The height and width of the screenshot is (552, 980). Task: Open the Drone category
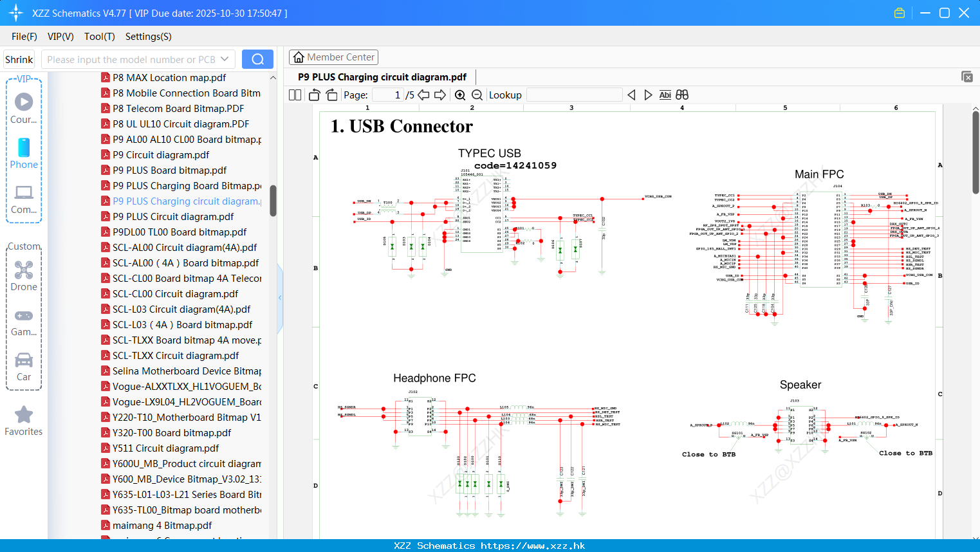pyautogui.click(x=24, y=270)
